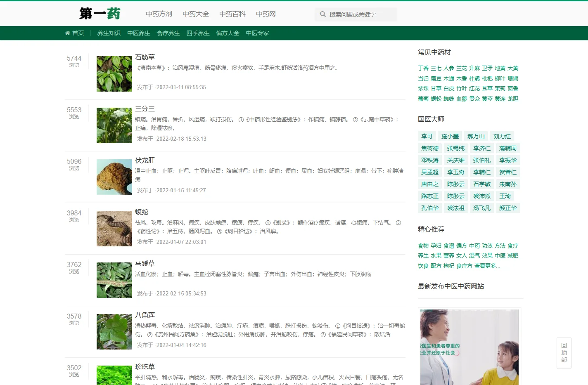The height and width of the screenshot is (385, 588).
Task: Open the 伏龙肝 thumbnail image
Action: click(x=114, y=177)
